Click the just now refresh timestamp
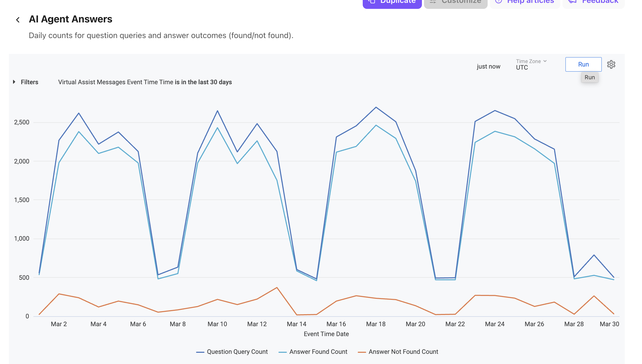 (x=488, y=66)
